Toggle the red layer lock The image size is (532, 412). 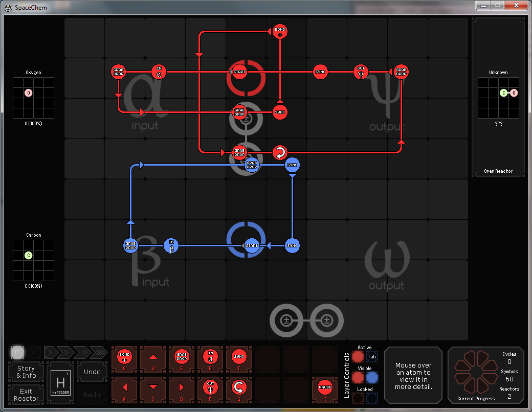(x=358, y=398)
